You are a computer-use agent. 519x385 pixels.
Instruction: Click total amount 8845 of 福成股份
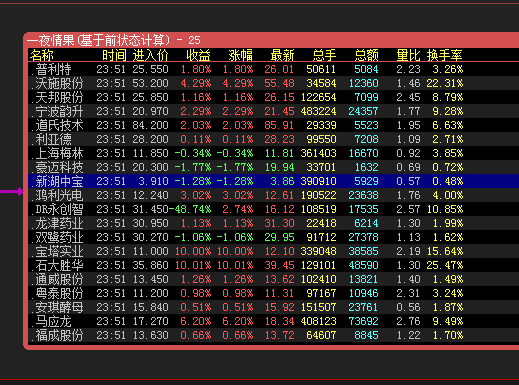pos(366,335)
